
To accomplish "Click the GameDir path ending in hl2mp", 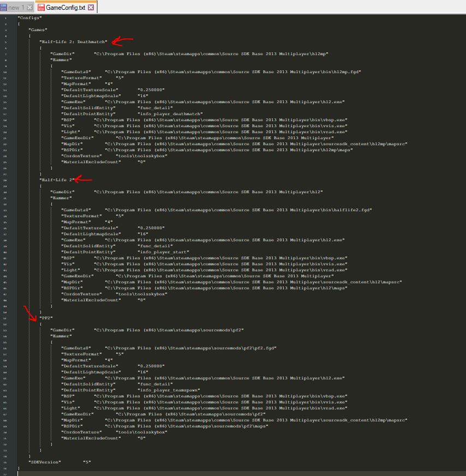I will click(x=211, y=53).
